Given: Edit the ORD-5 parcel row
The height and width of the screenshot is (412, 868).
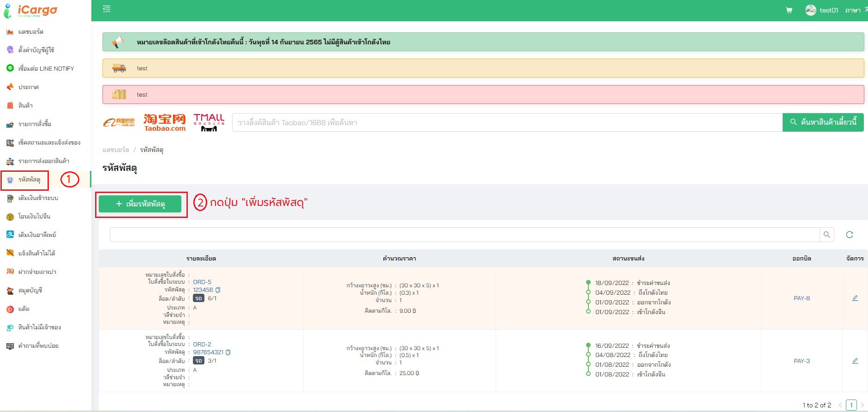Looking at the screenshot, I should (x=855, y=298).
